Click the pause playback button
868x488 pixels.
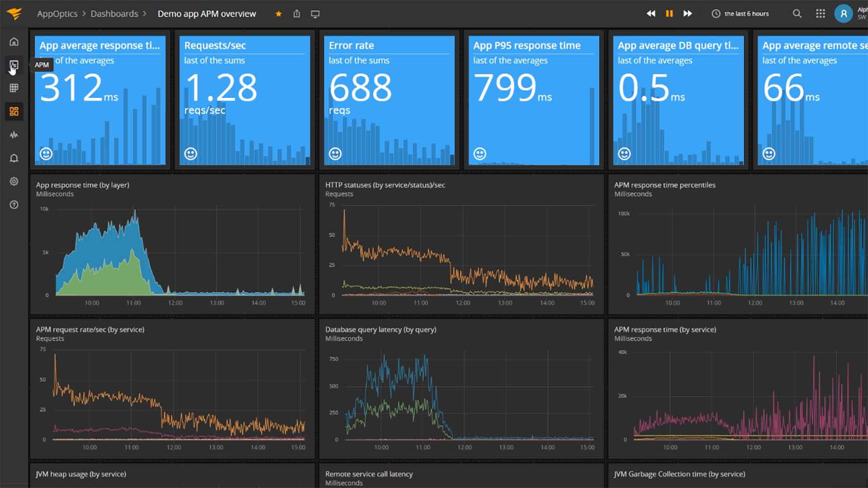point(669,13)
